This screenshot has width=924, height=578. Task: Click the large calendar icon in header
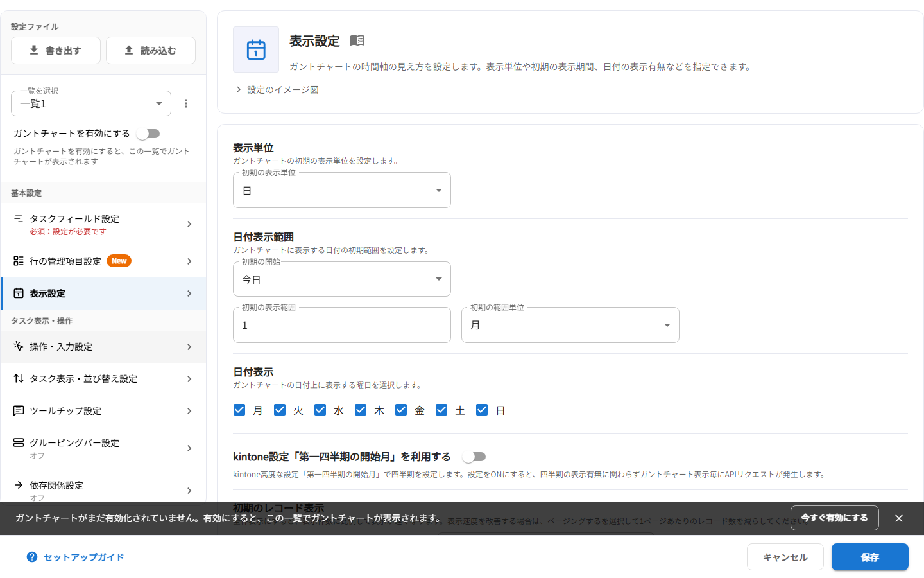click(256, 49)
